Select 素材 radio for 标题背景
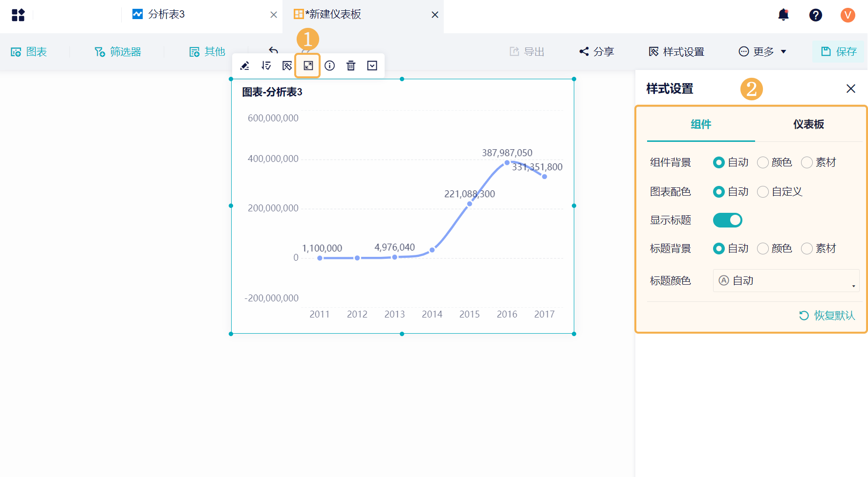The image size is (868, 477). click(819, 249)
